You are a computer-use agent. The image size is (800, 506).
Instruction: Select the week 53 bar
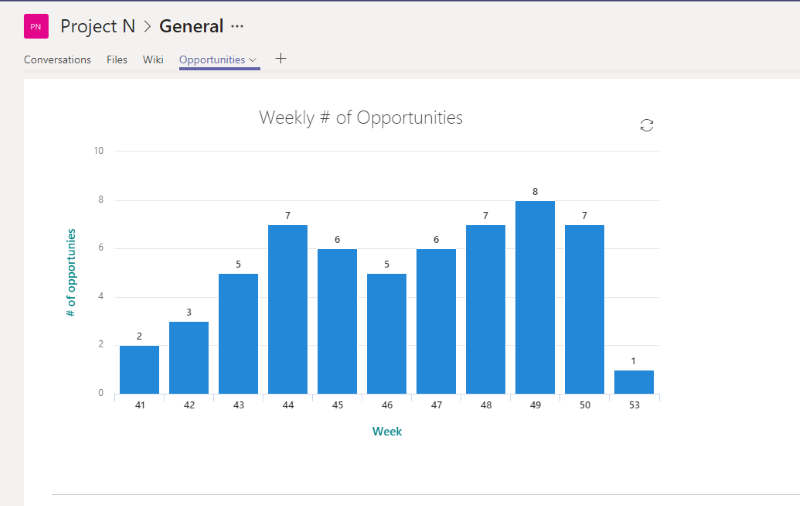634,382
